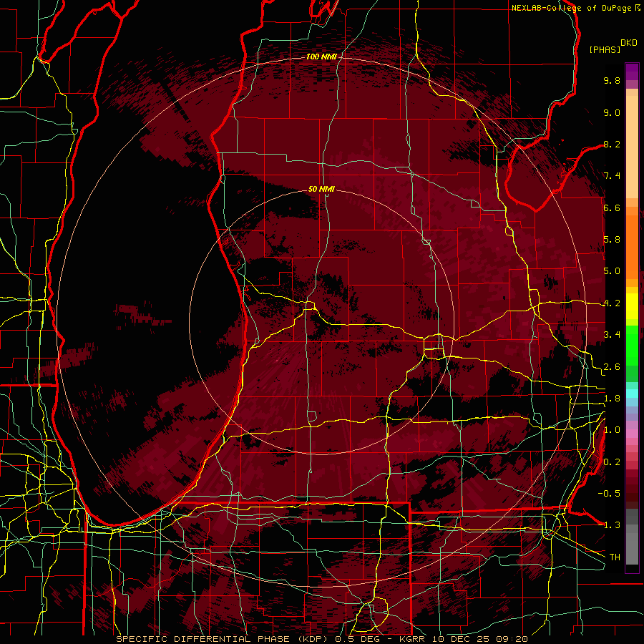Click the 1.0 legend value

(x=612, y=430)
